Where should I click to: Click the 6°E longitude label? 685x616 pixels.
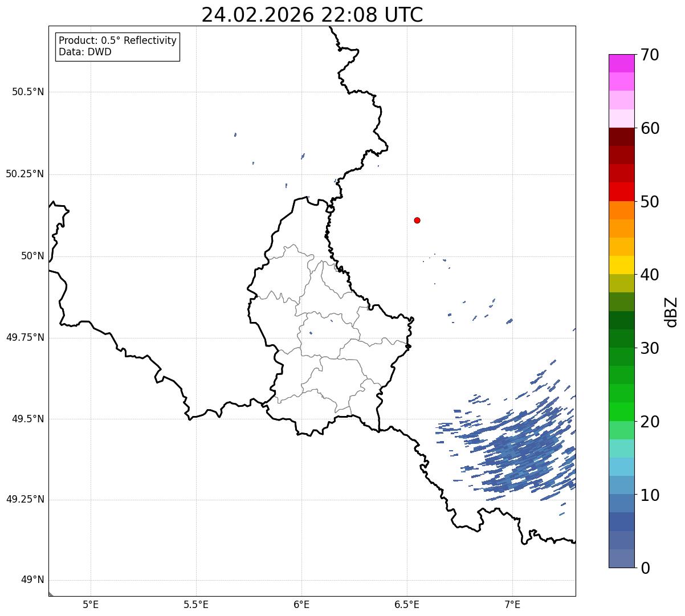click(x=301, y=604)
